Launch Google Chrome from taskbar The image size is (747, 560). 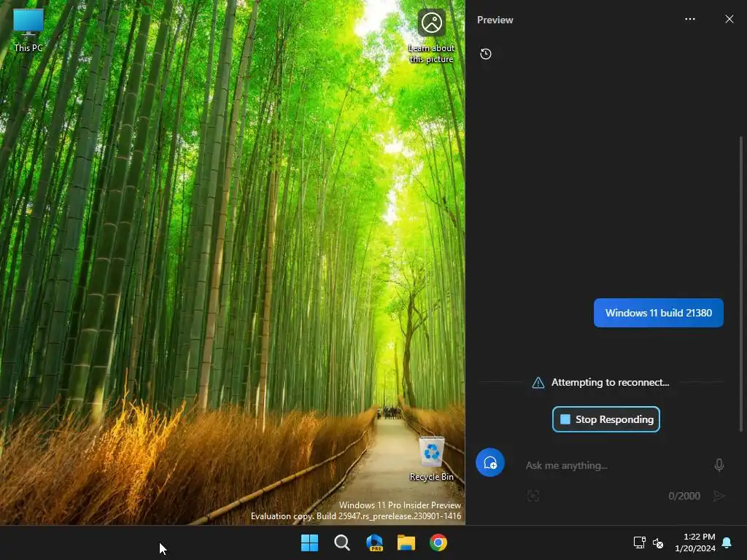[x=438, y=542]
